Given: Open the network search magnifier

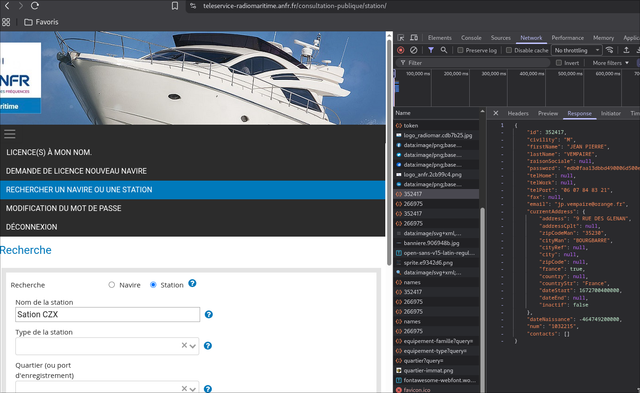Looking at the screenshot, I should tap(444, 50).
